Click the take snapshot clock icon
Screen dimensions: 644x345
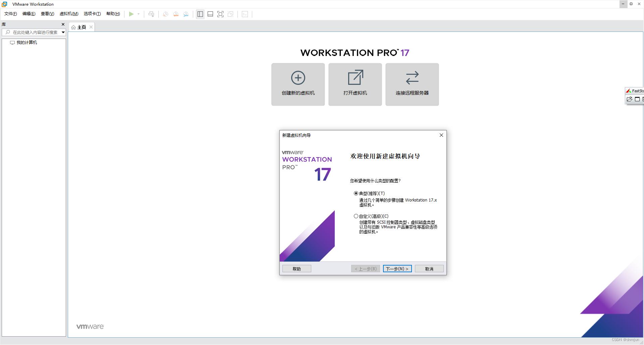165,14
